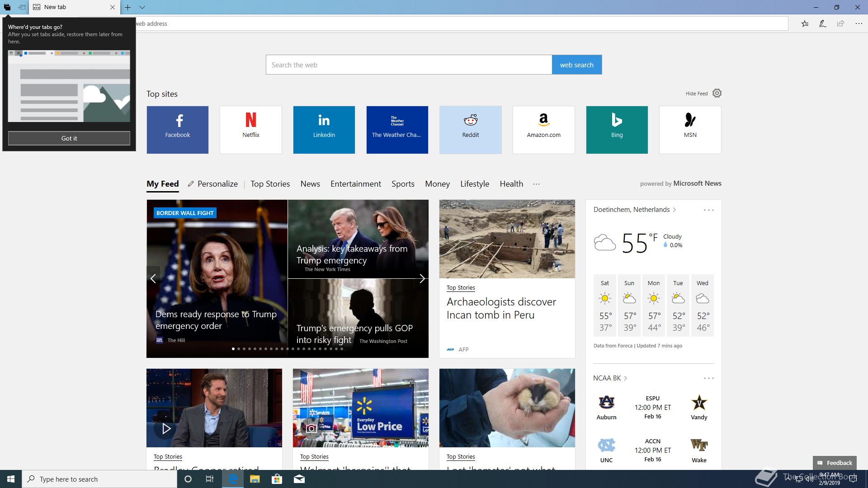Select the My Feed tab
This screenshot has height=488, width=868.
pos(163,184)
